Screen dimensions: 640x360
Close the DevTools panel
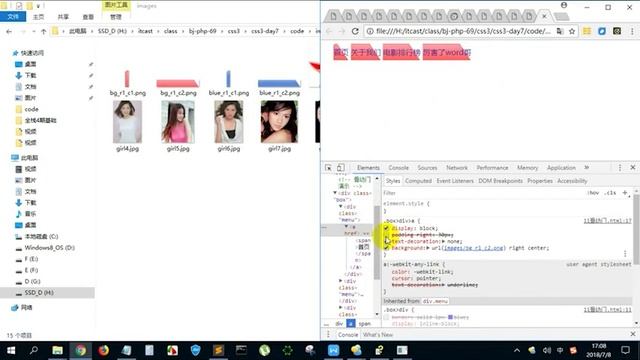633,168
